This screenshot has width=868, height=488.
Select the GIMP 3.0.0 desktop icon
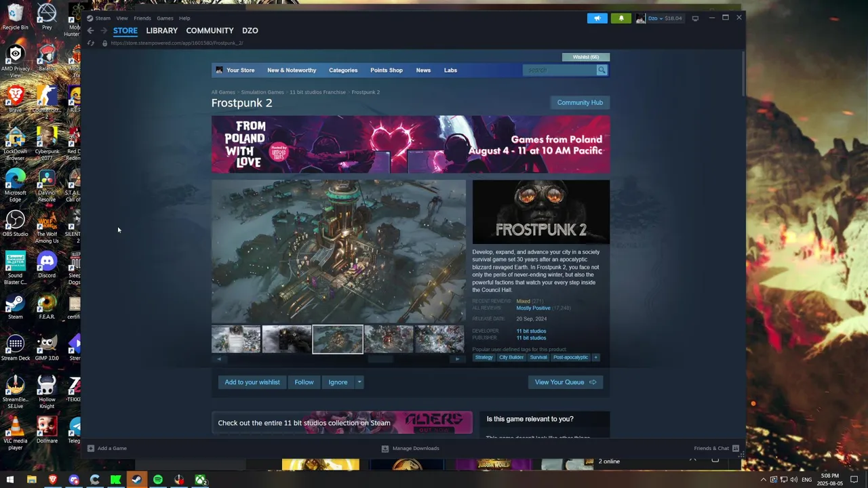click(x=47, y=348)
